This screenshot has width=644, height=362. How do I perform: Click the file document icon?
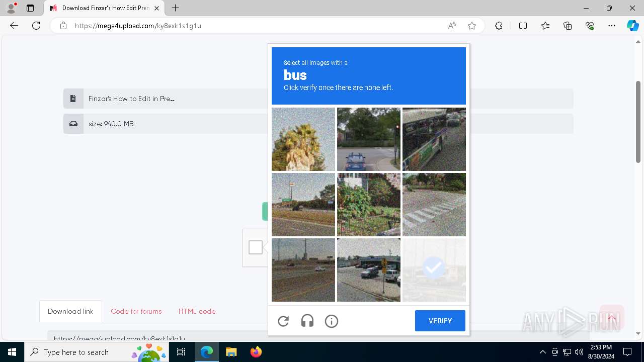(73, 99)
